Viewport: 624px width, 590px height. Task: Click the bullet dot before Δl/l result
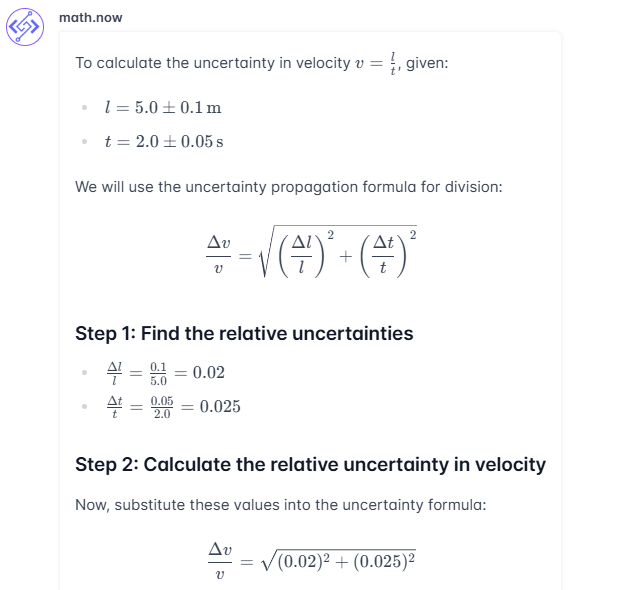(86, 373)
